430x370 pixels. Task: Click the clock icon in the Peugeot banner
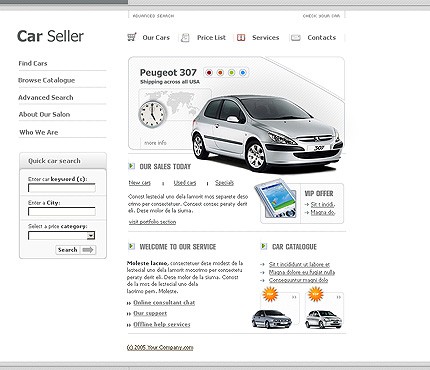click(x=152, y=114)
